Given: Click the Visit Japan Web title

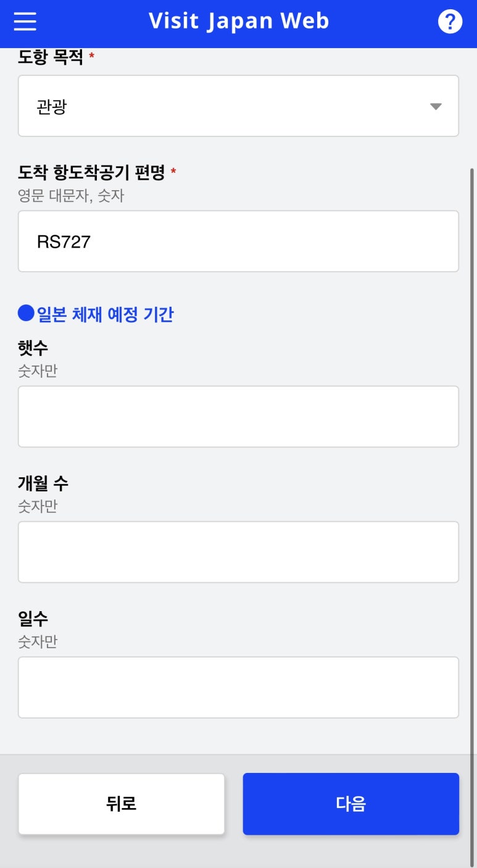Looking at the screenshot, I should pyautogui.click(x=239, y=22).
